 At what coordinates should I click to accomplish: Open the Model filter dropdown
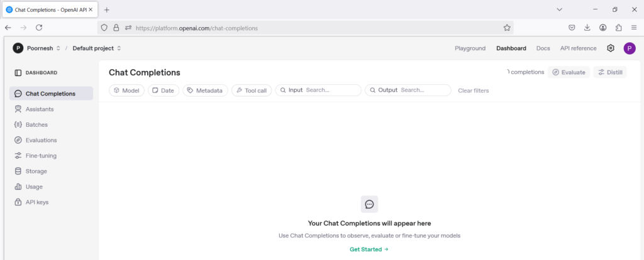126,90
